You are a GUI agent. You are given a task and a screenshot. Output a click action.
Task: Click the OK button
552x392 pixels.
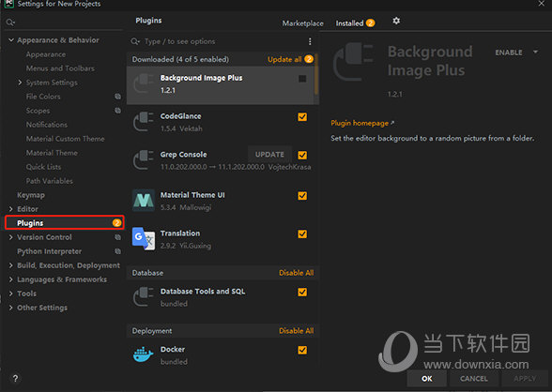426,379
